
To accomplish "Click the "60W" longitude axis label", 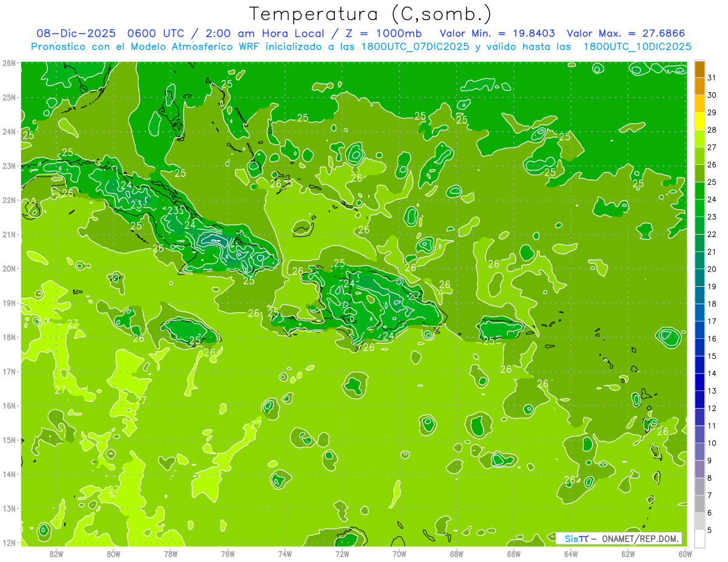I will pos(686,554).
